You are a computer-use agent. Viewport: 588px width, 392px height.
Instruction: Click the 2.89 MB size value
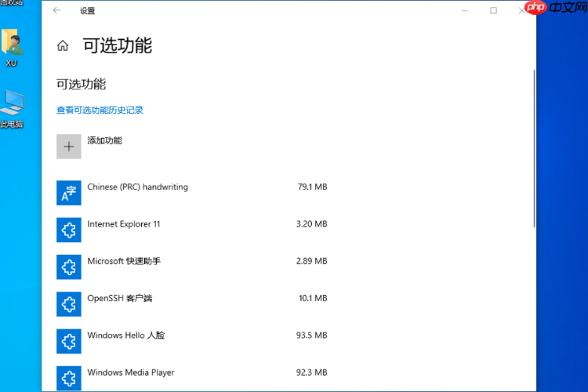click(311, 261)
